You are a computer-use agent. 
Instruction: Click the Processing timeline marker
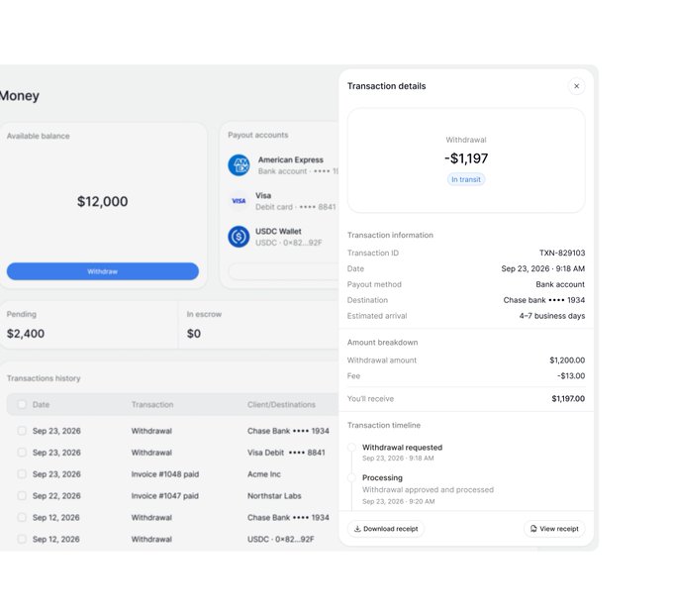tap(351, 477)
